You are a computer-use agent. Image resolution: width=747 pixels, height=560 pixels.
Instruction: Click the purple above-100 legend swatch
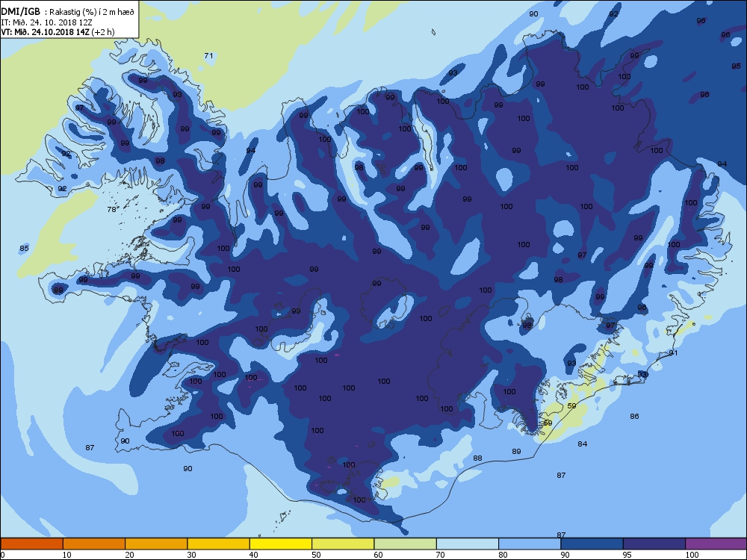(716, 544)
